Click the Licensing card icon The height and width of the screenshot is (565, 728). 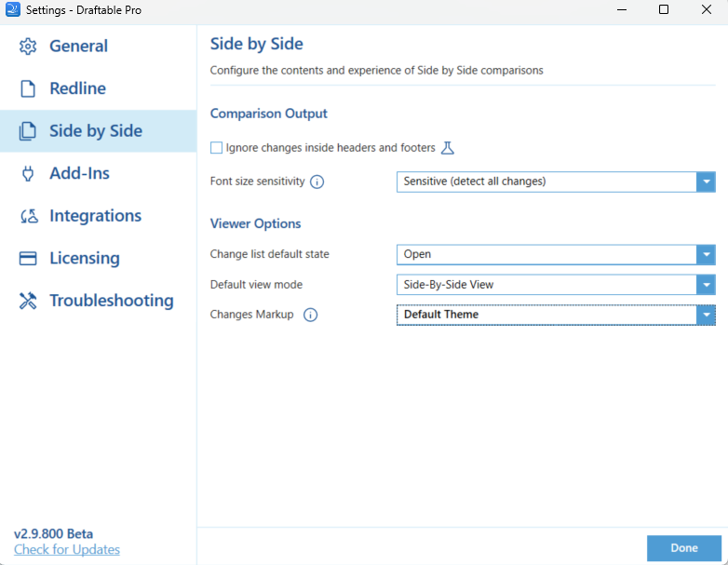point(28,258)
